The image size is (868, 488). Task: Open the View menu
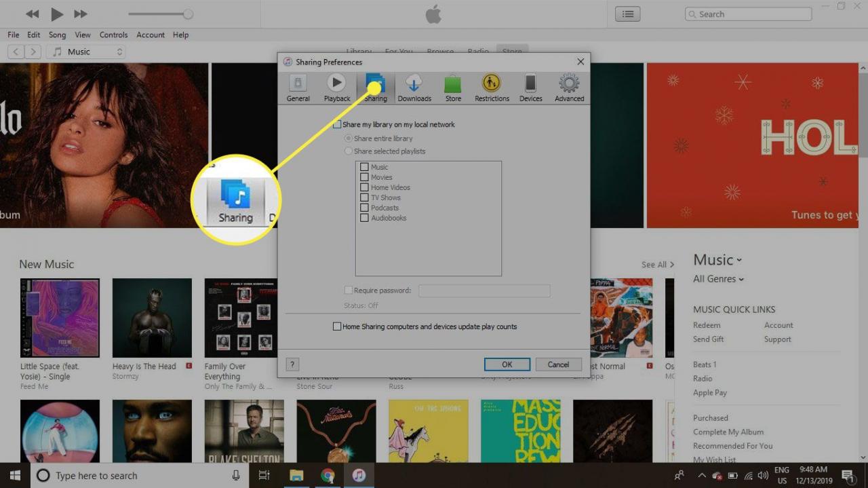tap(83, 35)
